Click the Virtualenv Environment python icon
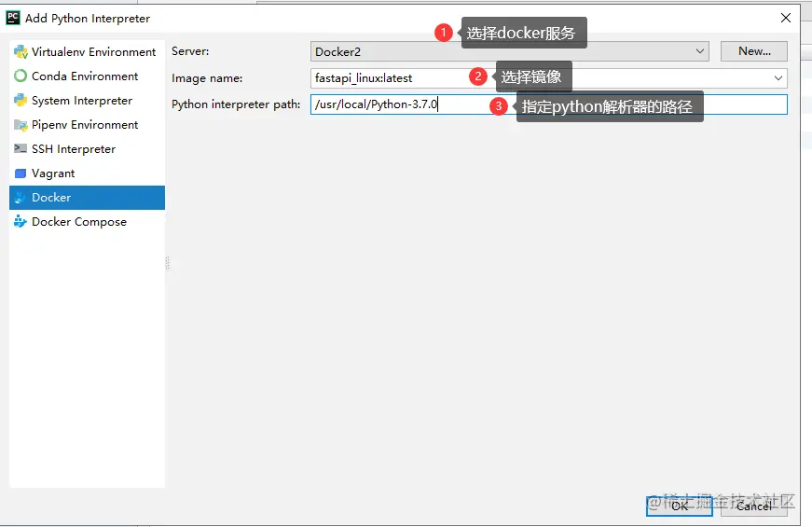812x527 pixels. [21, 52]
